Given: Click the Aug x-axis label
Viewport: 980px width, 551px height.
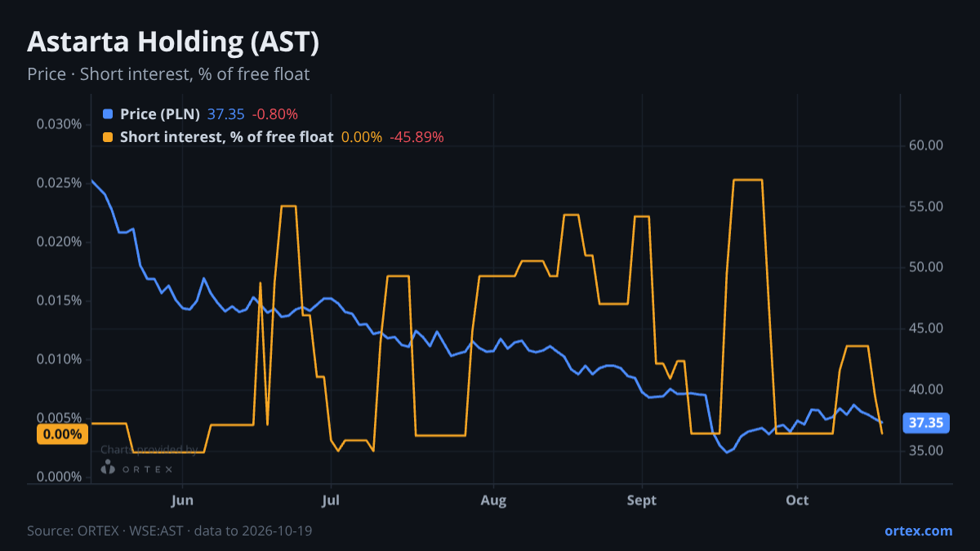Looking at the screenshot, I should coord(493,500).
